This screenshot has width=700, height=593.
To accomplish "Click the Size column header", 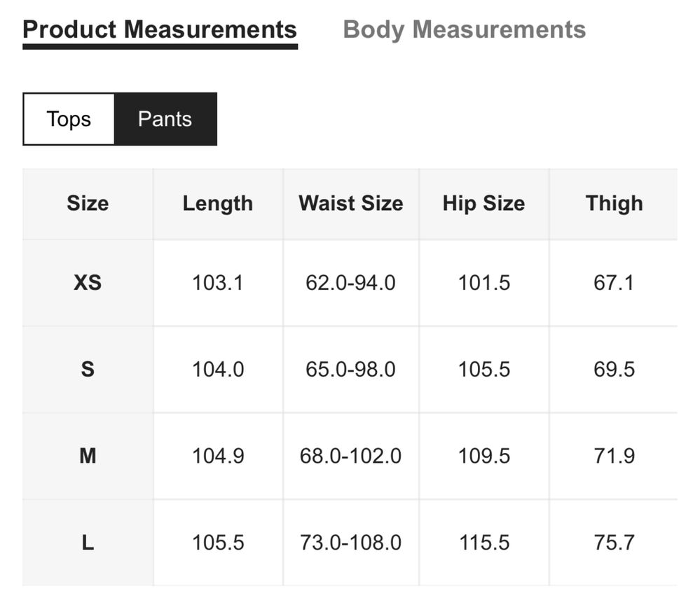I will click(x=88, y=204).
